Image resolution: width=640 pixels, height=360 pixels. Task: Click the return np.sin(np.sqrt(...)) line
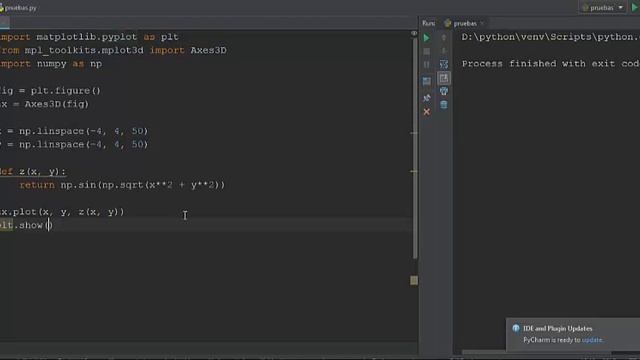point(122,185)
